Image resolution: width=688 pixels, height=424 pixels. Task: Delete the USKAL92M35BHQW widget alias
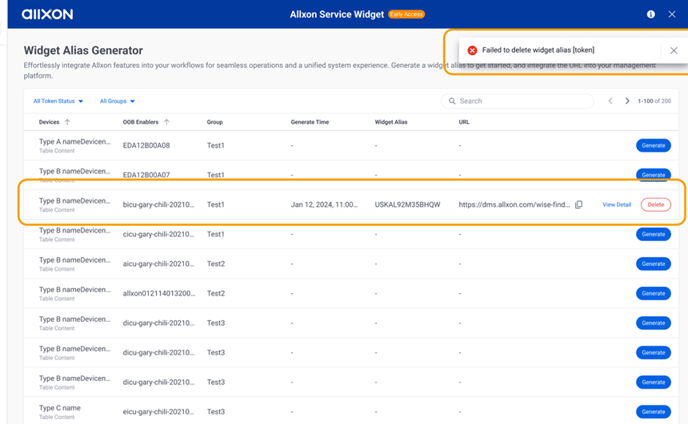(656, 205)
